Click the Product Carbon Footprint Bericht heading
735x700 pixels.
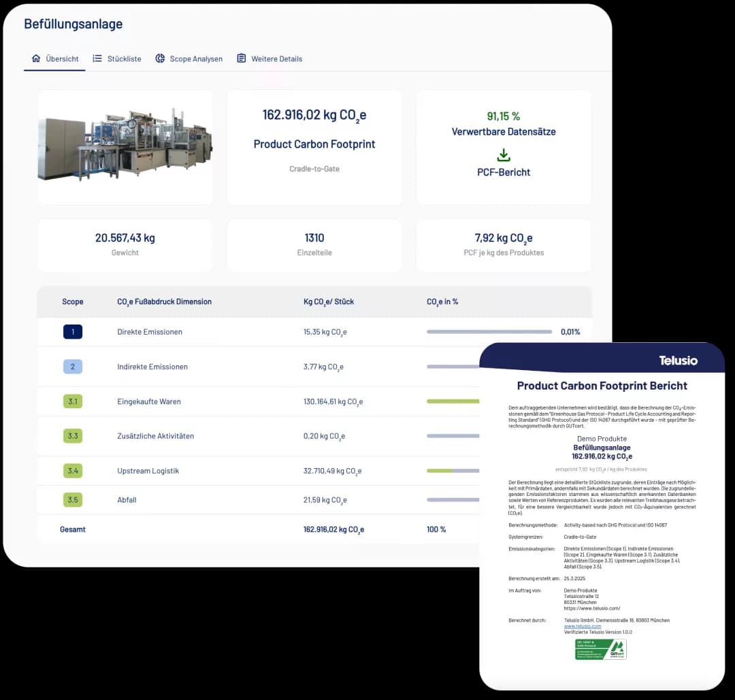tap(602, 386)
